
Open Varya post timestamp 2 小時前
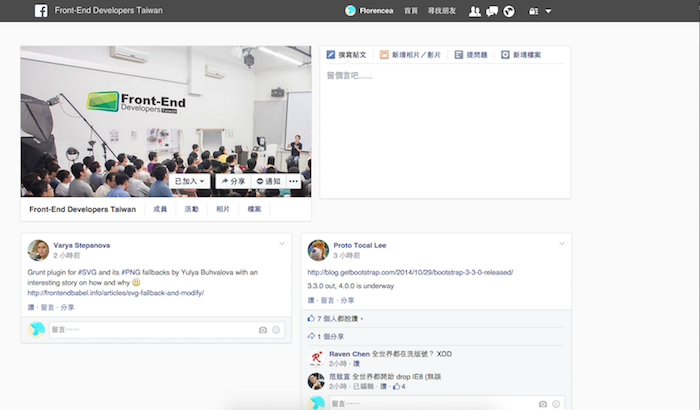[x=67, y=255]
